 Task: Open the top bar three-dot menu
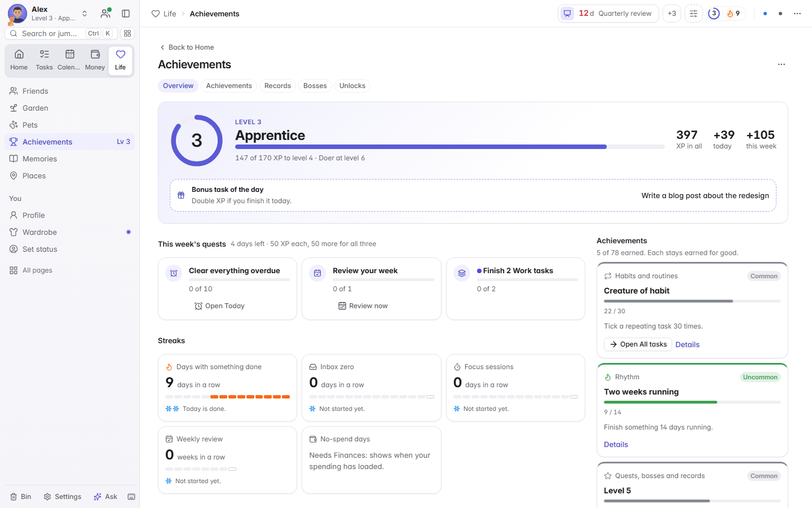[x=797, y=14]
